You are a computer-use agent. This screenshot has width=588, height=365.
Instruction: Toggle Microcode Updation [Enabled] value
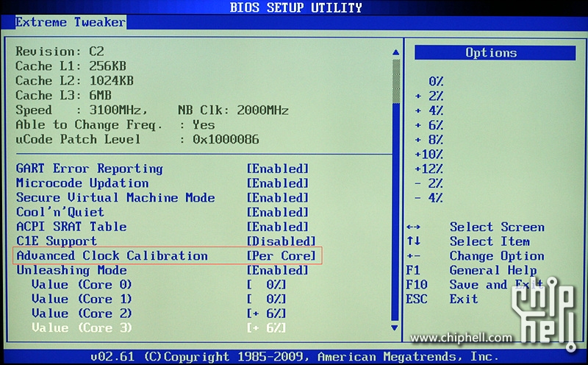278,183
